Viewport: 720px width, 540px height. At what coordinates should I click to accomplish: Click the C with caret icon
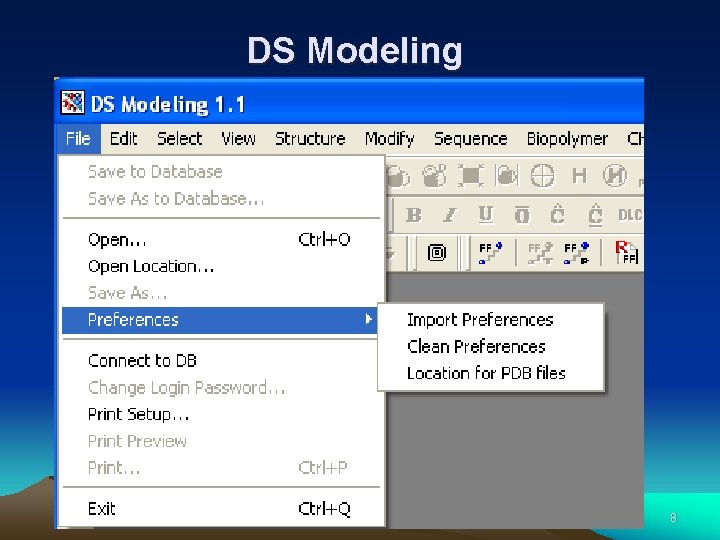(x=557, y=214)
